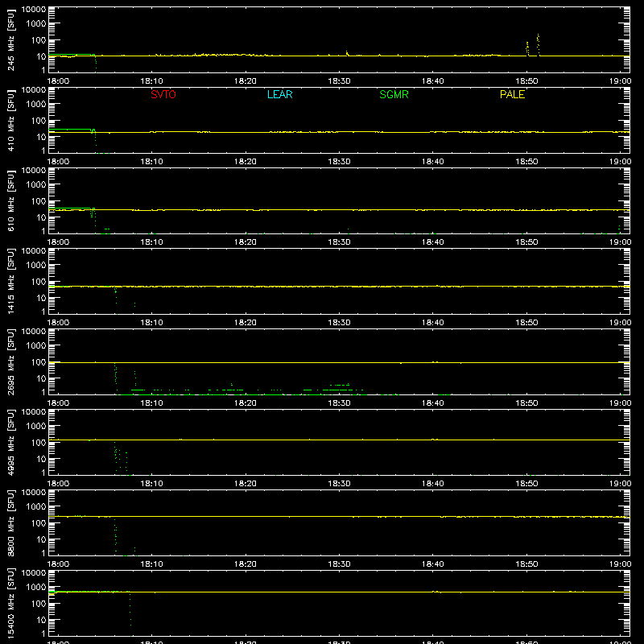Image resolution: width=644 pixels, height=644 pixels.
Task: Click the green SGMR station label
Action: 394,94
